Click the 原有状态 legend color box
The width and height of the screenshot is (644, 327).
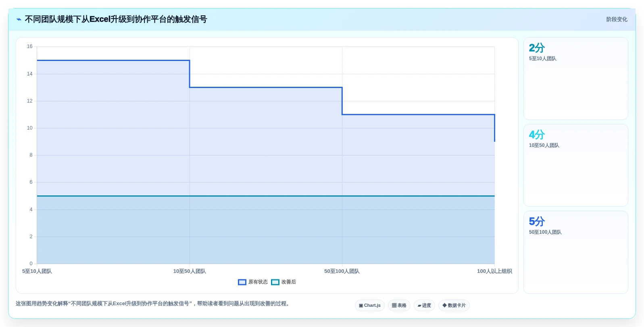(x=242, y=282)
